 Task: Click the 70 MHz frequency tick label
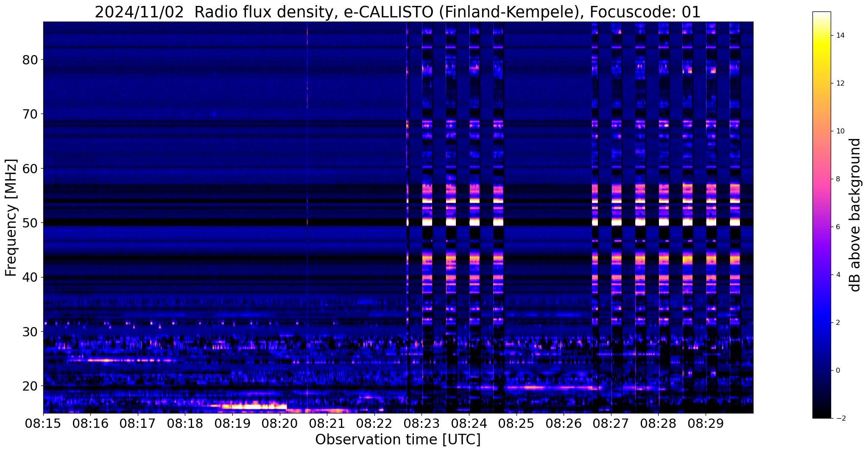click(30, 114)
